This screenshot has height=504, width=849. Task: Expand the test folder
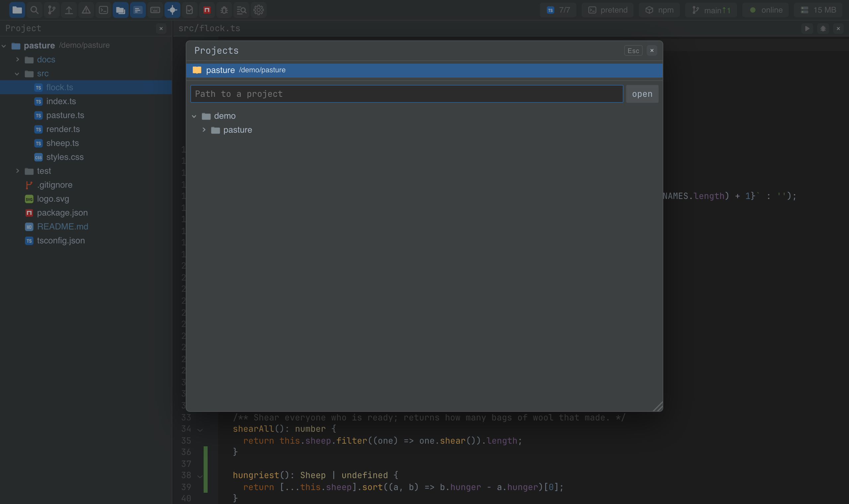pyautogui.click(x=18, y=171)
